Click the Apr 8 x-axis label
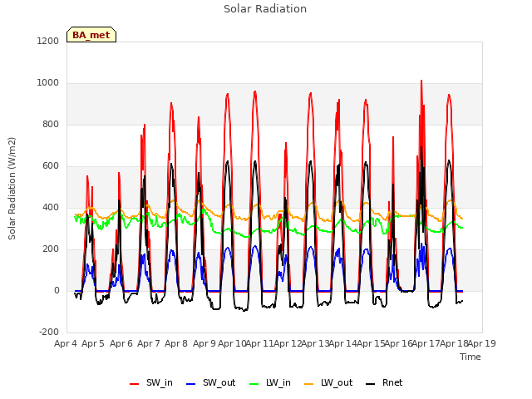532x399 pixels. (176, 343)
